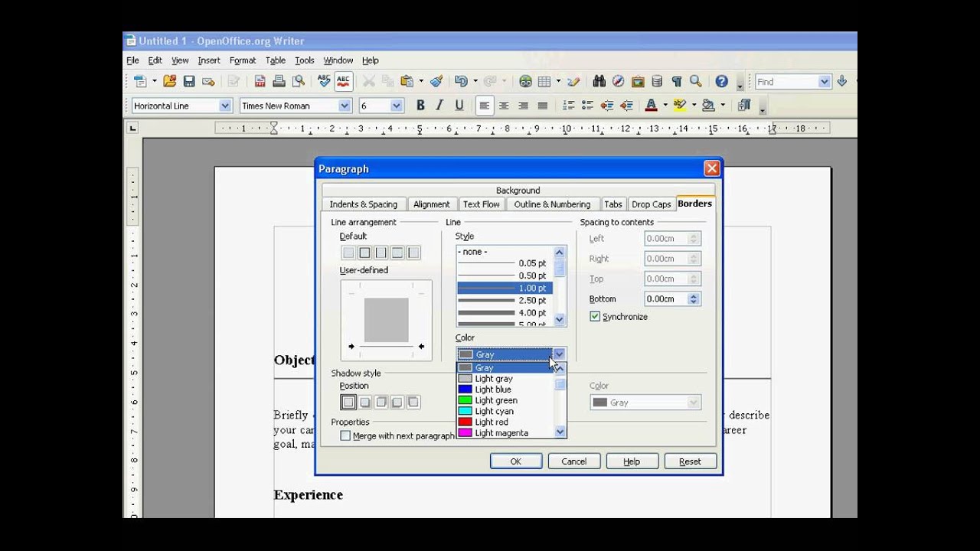Open the Gallery picture icon
980x551 pixels.
(x=637, y=81)
